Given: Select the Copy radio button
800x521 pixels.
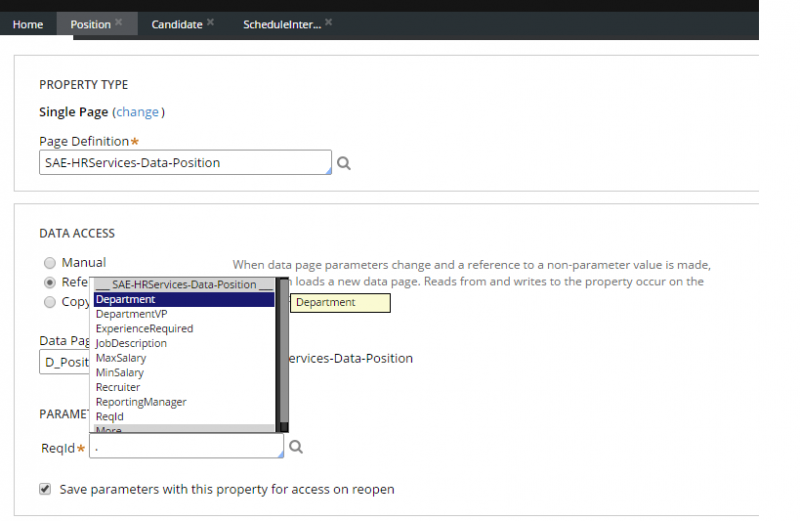Looking at the screenshot, I should (x=49, y=302).
